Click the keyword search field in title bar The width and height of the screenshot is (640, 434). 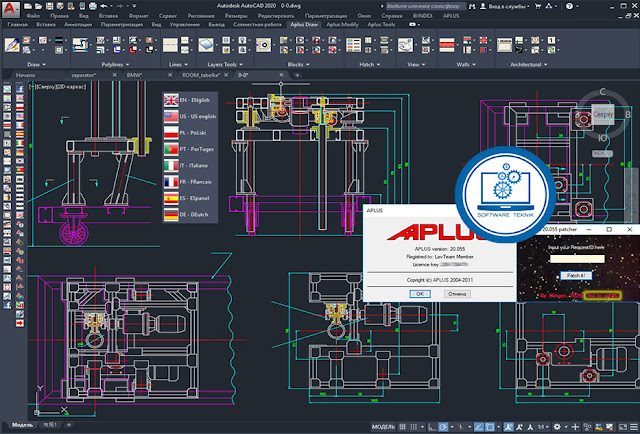tap(425, 6)
